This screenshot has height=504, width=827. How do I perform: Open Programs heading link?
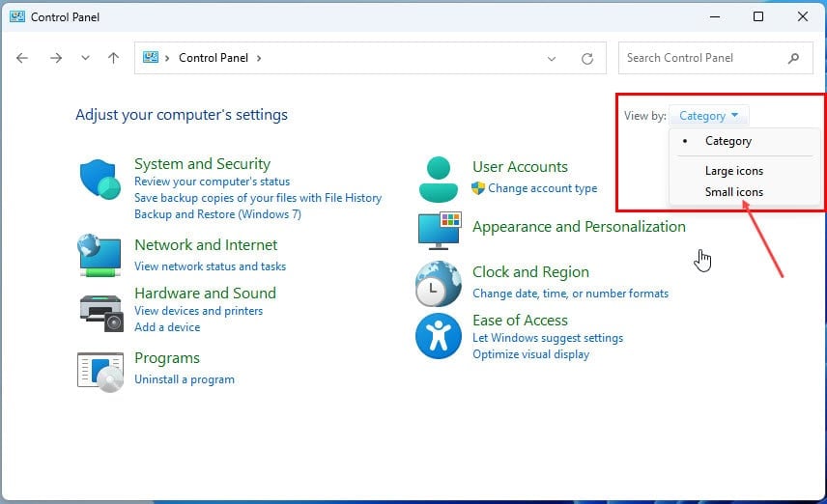point(167,358)
